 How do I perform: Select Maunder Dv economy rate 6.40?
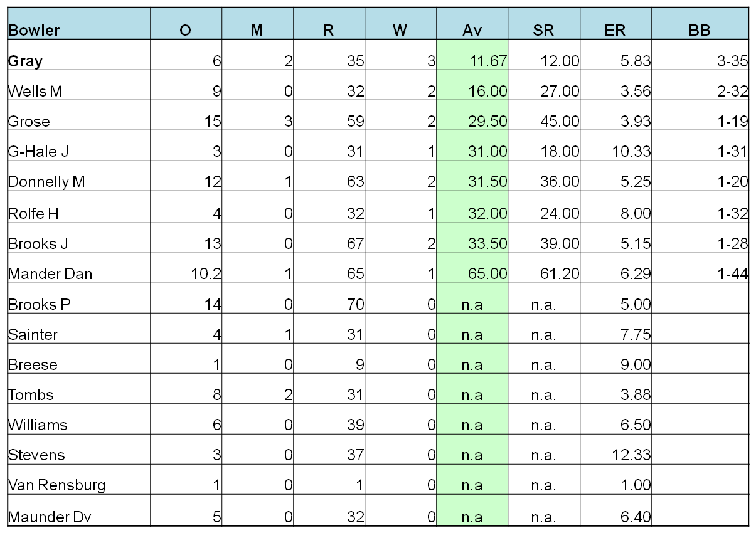pyautogui.click(x=615, y=517)
